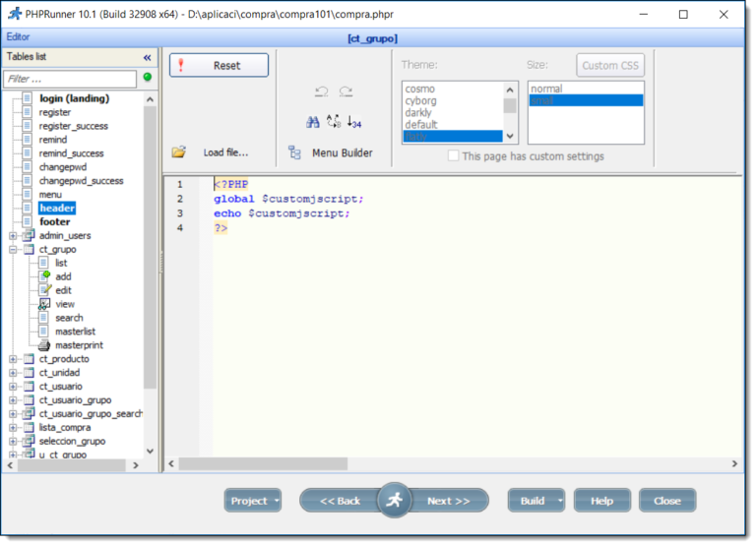Click the Tables list horizontal scrollbar thumb
The height and width of the screenshot is (546, 756).
(x=72, y=465)
